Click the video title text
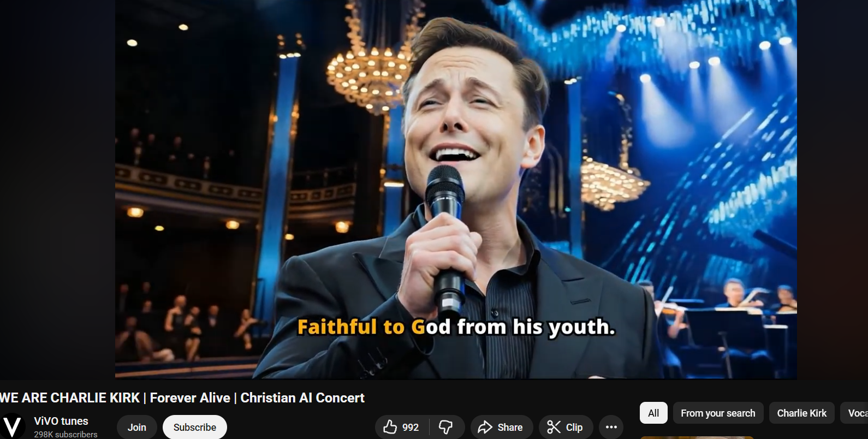Image resolution: width=868 pixels, height=439 pixels. (x=182, y=398)
